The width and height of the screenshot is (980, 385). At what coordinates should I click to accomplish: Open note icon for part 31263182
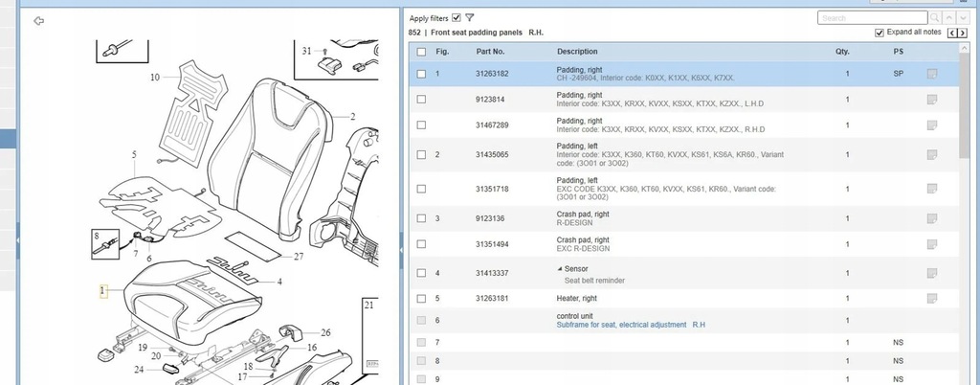(x=932, y=74)
